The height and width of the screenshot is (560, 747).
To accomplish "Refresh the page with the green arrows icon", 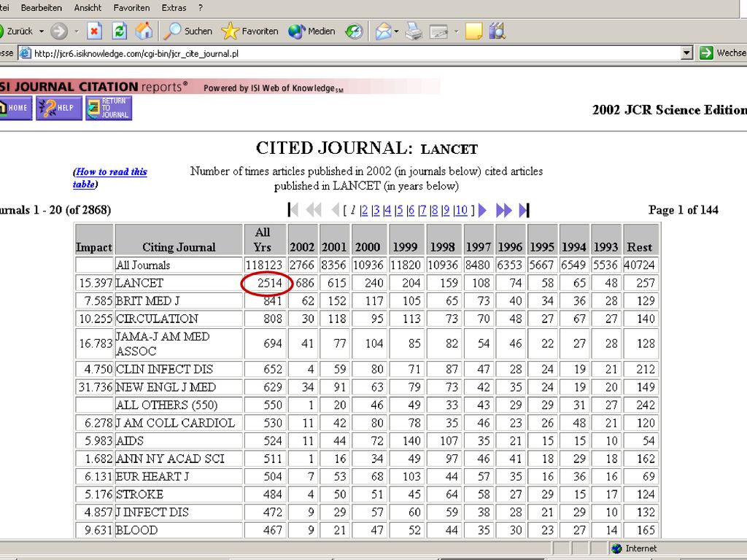I will pyautogui.click(x=119, y=31).
